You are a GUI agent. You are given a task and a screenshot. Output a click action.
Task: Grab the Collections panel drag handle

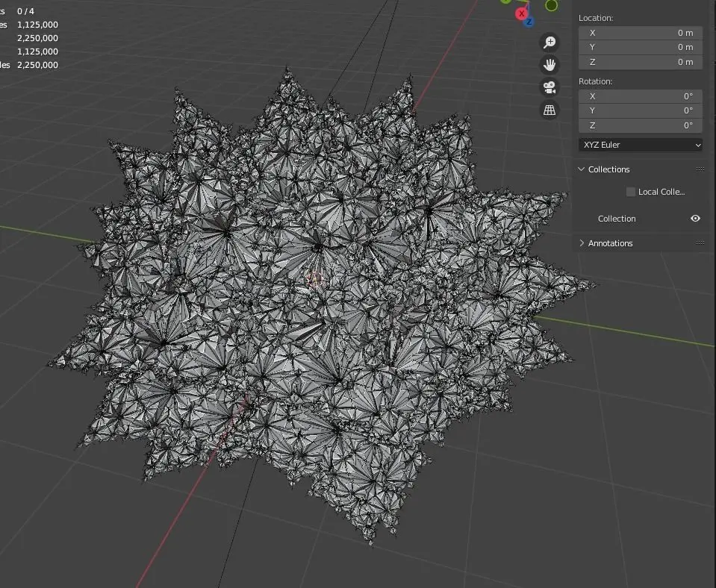click(700, 169)
